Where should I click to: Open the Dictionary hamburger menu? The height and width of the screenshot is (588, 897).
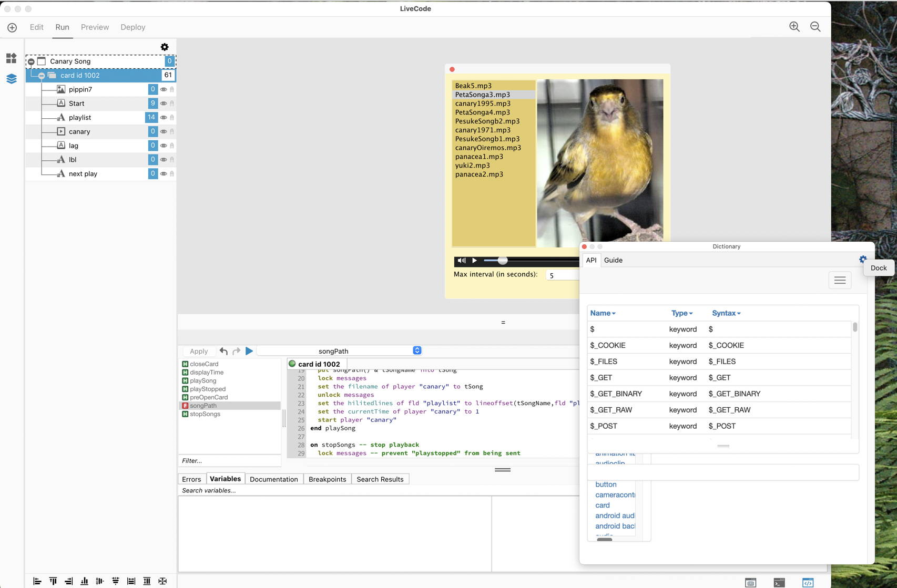[x=840, y=280]
